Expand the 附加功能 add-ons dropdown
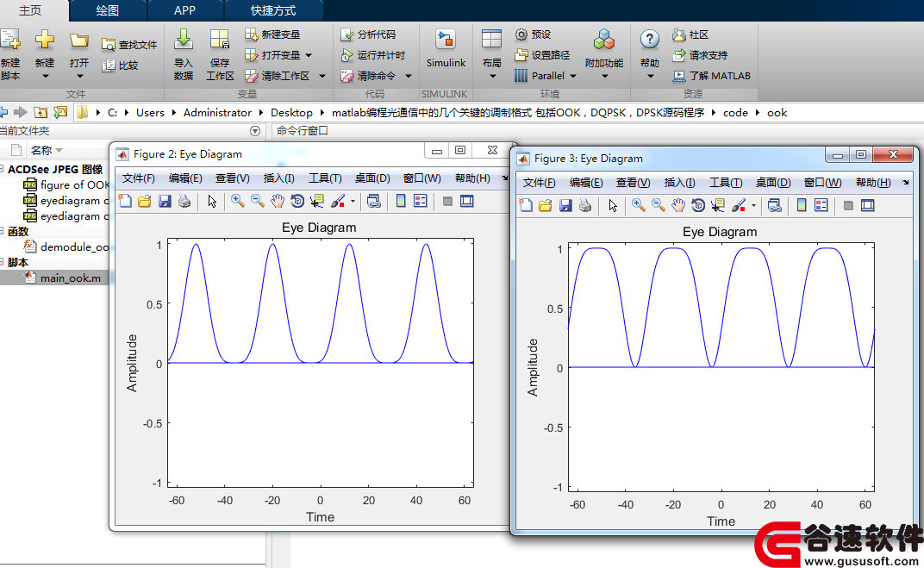924x568 pixels. pos(604,77)
